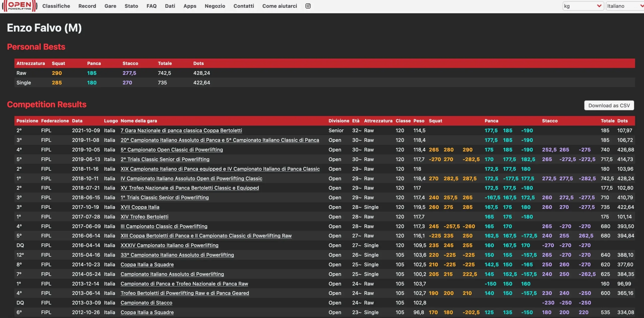644x318 pixels.
Task: Open the 2° Trials Classic Senior link
Action: (x=165, y=159)
